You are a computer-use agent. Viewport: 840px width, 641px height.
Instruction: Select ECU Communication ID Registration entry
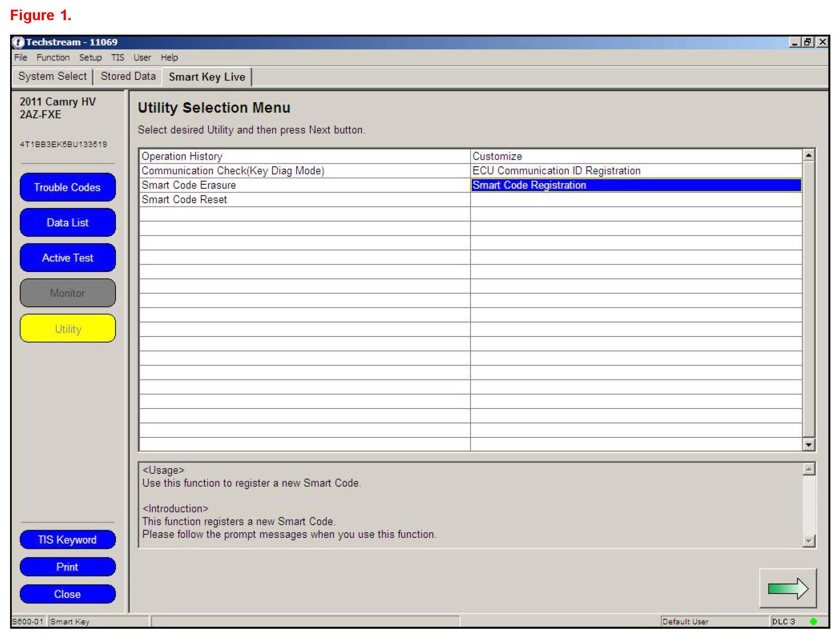(x=556, y=171)
